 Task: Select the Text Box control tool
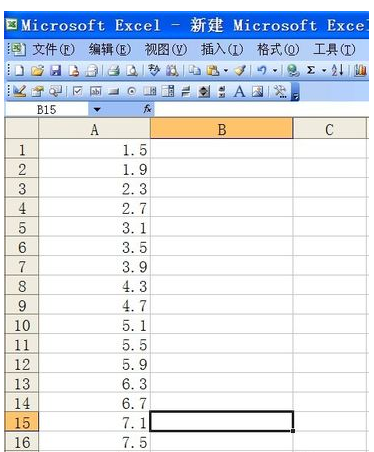96,91
